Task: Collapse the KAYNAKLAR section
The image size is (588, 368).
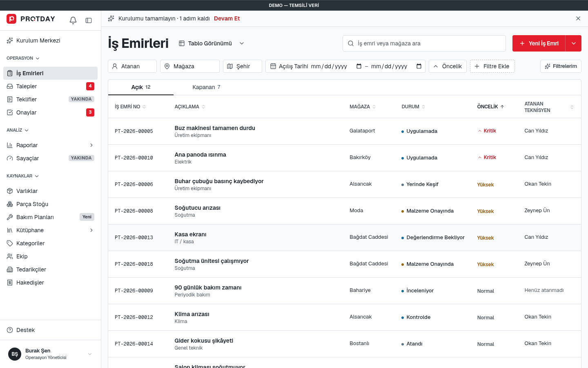Action: (23, 176)
